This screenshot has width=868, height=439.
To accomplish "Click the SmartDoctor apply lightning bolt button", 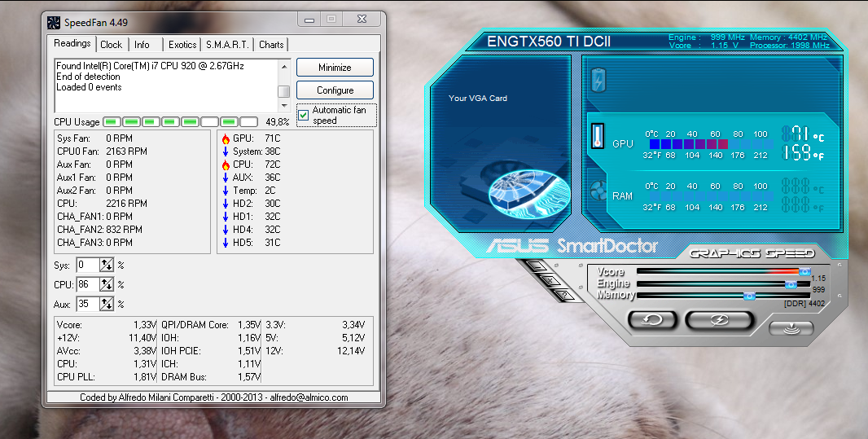I will [719, 320].
